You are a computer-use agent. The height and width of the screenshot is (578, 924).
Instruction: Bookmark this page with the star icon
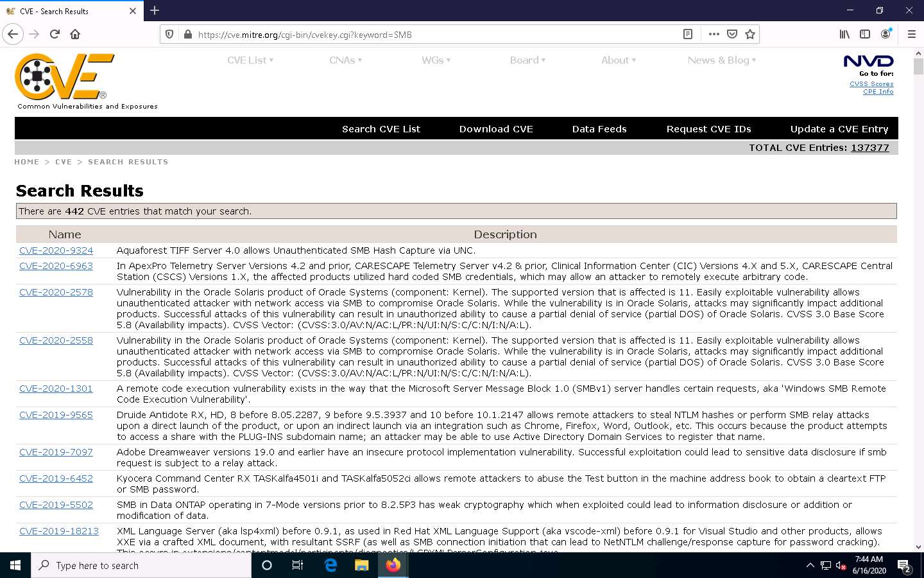click(x=749, y=34)
